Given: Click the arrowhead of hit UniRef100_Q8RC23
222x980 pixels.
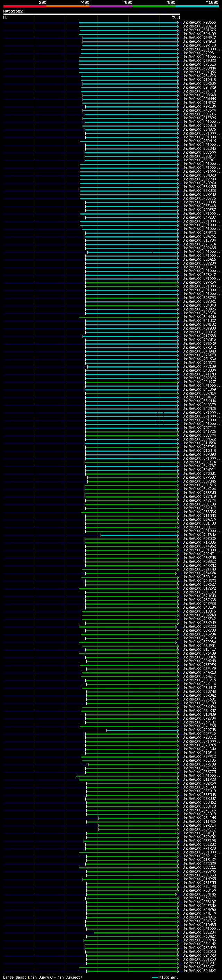Looking at the screenshot, I should tap(176, 627).
